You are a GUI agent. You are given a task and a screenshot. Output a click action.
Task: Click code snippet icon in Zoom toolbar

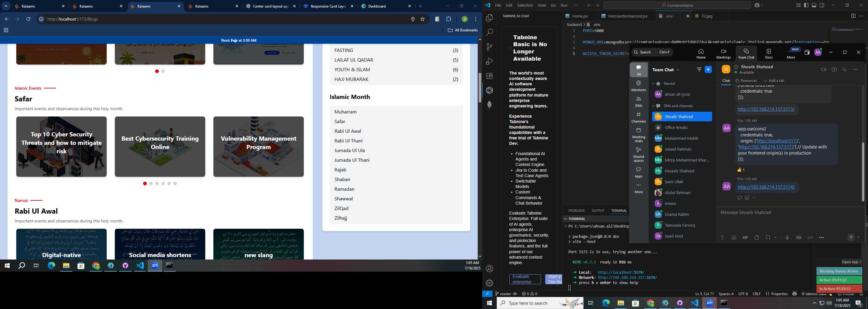coord(810,237)
